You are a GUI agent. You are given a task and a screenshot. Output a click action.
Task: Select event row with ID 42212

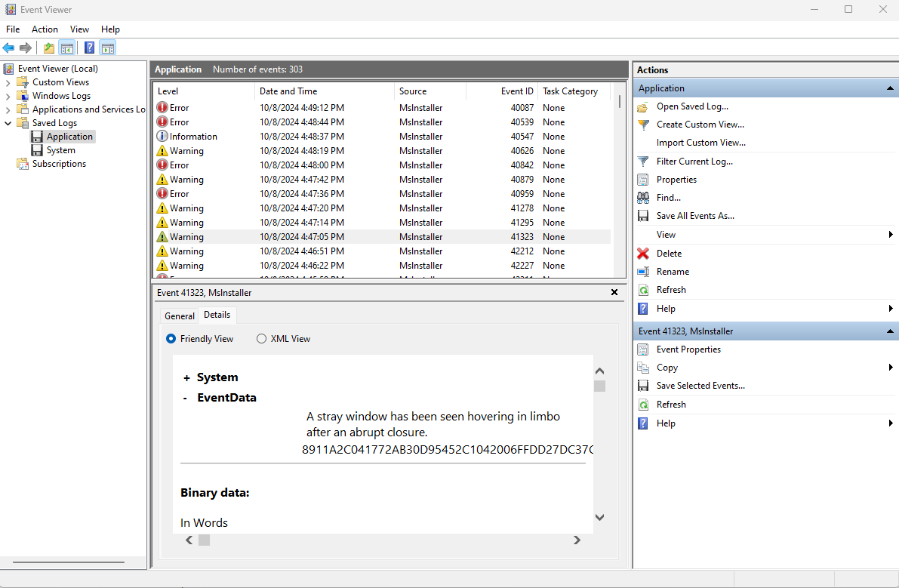[x=382, y=251]
